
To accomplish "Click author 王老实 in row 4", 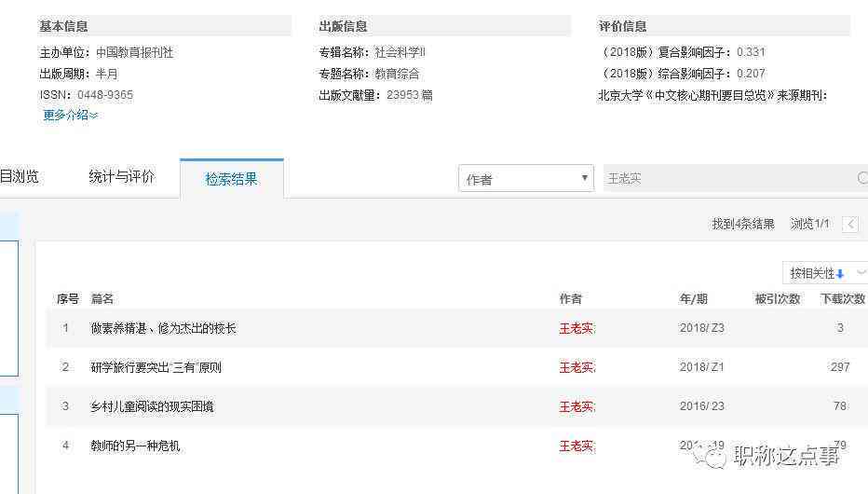I will [576, 446].
